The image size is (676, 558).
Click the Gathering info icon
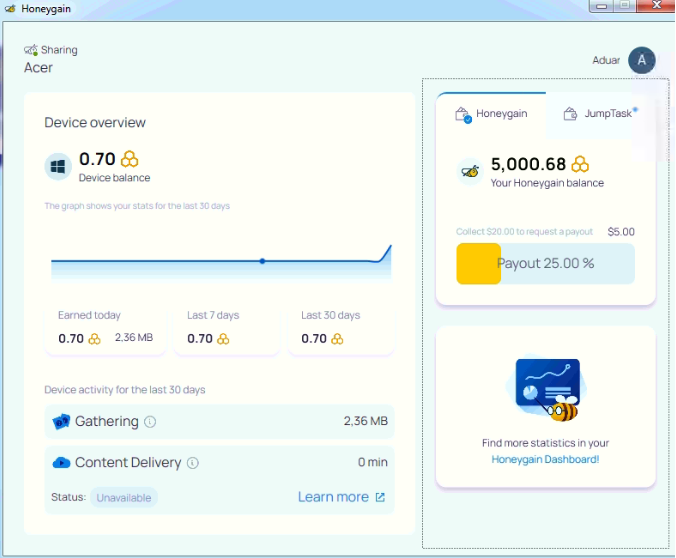150,422
